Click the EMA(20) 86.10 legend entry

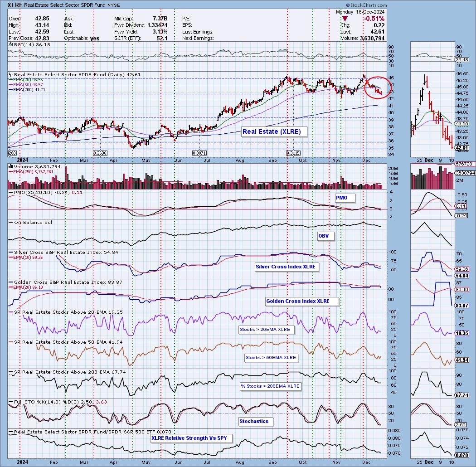point(25,287)
